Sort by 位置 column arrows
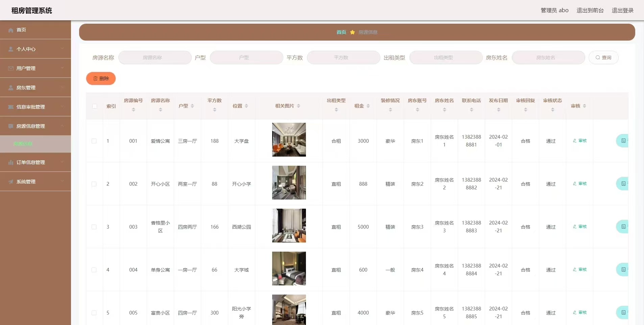Viewport: 644px width, 325px height. [x=246, y=106]
